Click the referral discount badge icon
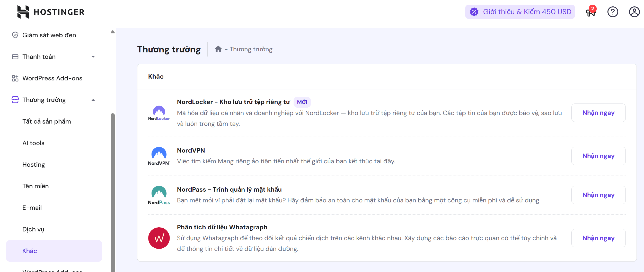Image resolution: width=644 pixels, height=272 pixels. click(x=474, y=12)
